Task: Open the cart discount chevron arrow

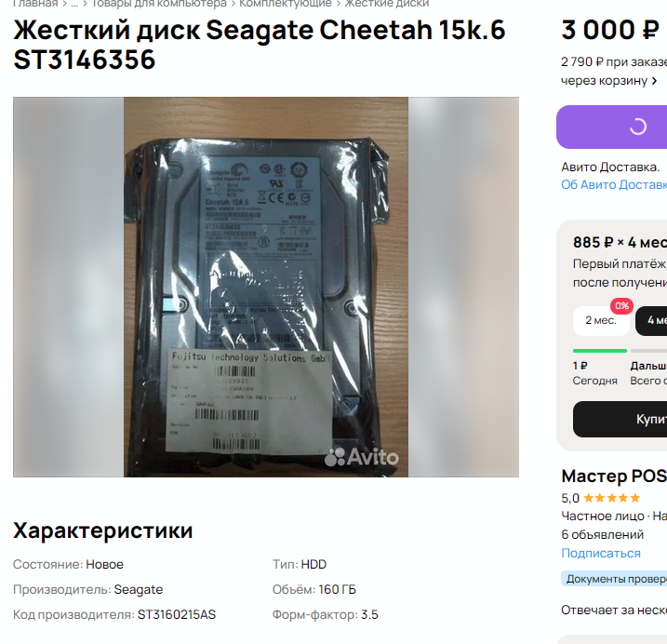Action: 654,80
